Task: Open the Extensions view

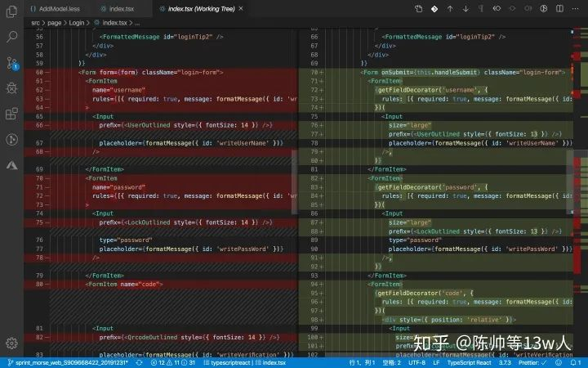Action: (x=11, y=114)
